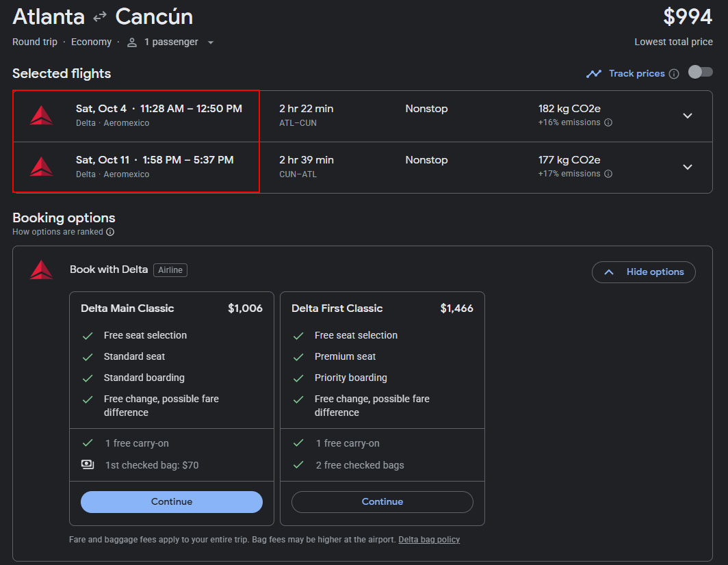Click the Delta logo on return flight
This screenshot has height=565, width=728.
pyautogui.click(x=41, y=167)
